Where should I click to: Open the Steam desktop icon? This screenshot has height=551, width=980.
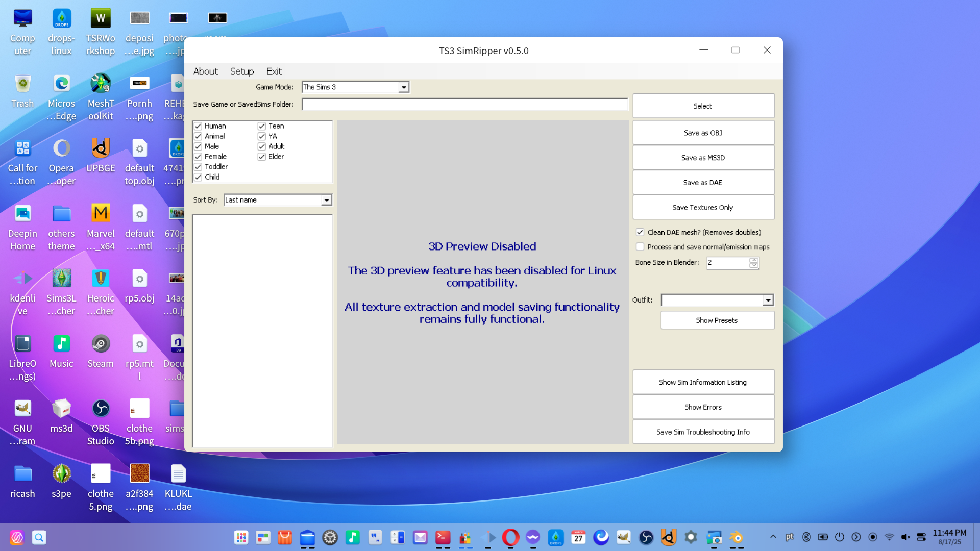[101, 344]
